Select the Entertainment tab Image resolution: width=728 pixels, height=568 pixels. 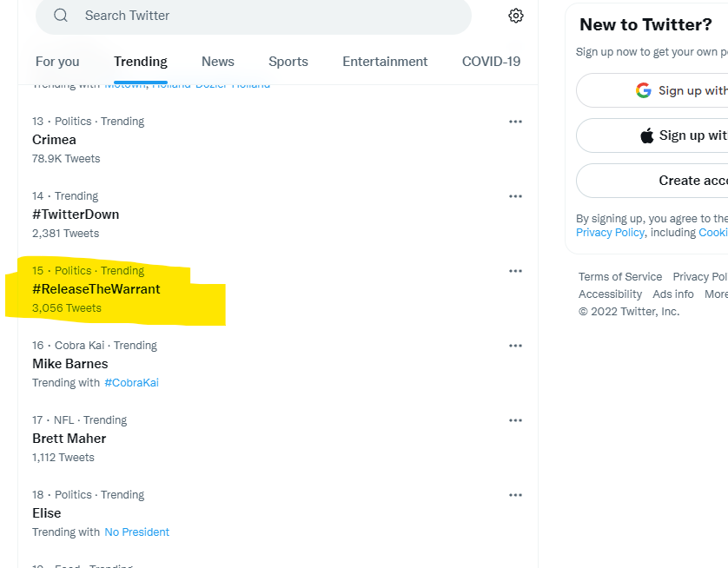click(x=385, y=62)
